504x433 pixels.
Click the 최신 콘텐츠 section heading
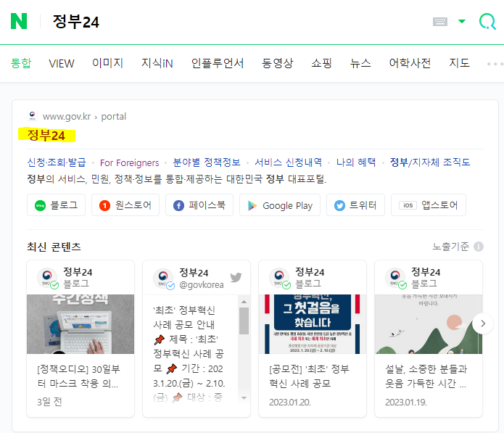coord(54,247)
